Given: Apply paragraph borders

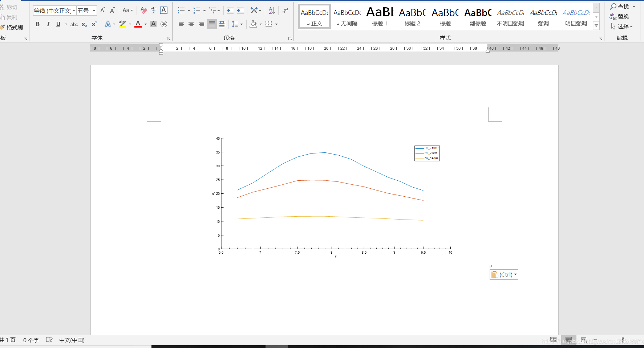Looking at the screenshot, I should click(269, 24).
